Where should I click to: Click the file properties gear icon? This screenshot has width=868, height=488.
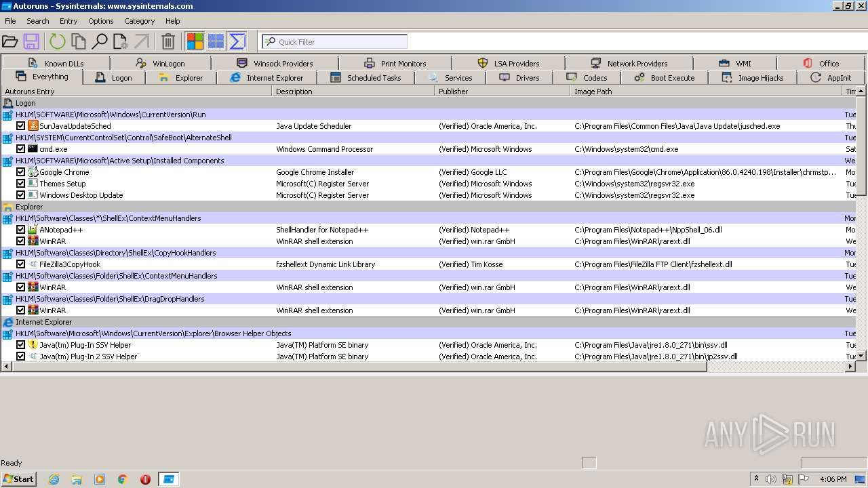(121, 42)
